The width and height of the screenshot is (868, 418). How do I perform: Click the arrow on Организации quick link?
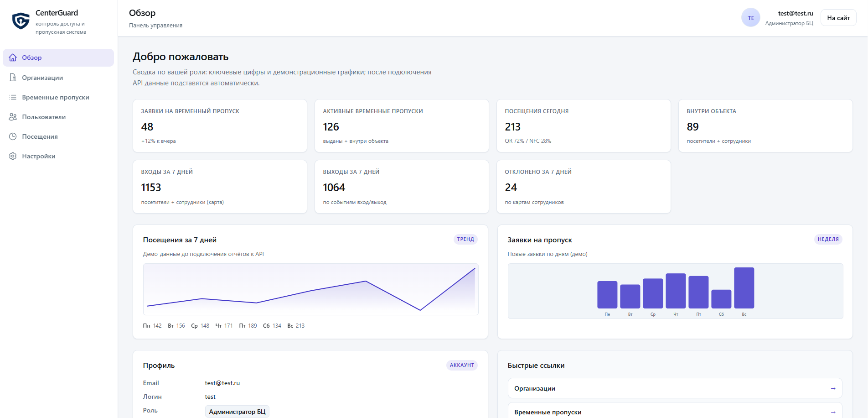pyautogui.click(x=833, y=388)
